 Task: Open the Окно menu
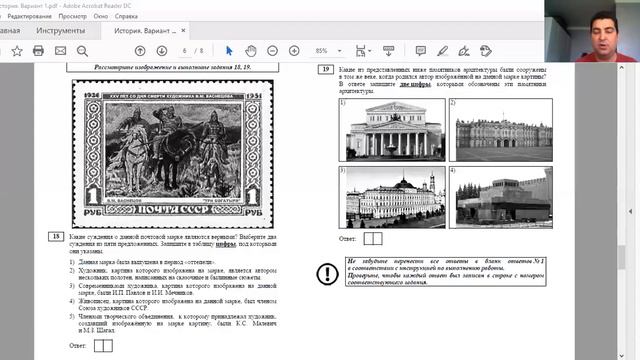pyautogui.click(x=101, y=16)
